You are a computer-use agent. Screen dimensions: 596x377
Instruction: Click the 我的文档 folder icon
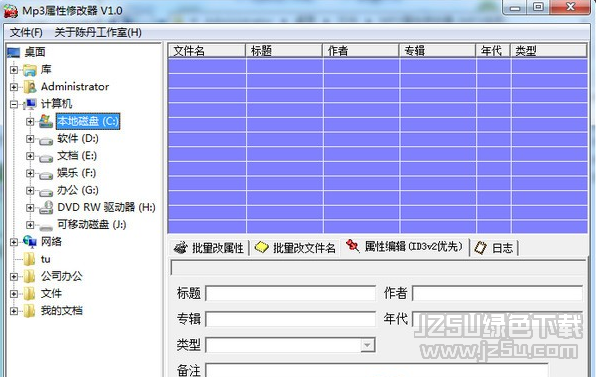29,311
